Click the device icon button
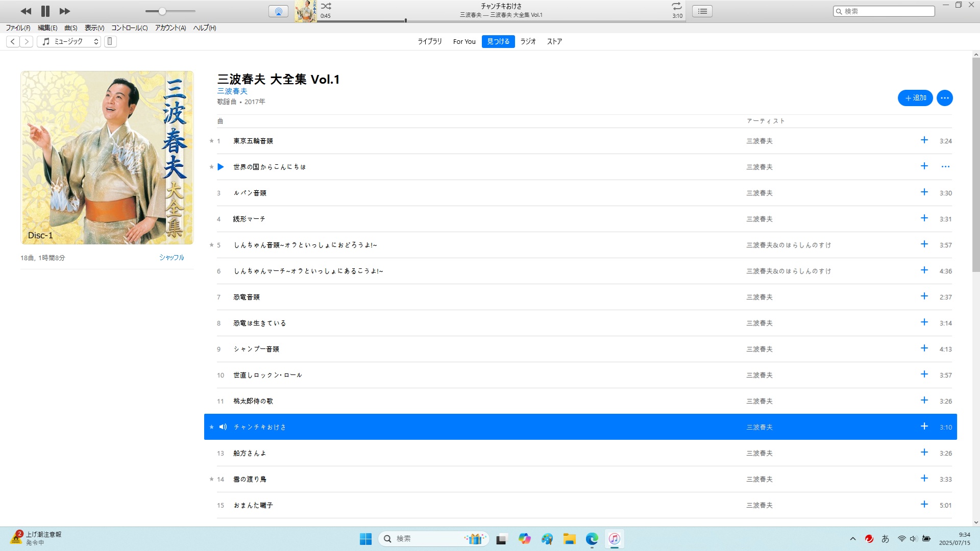980x551 pixels. pyautogui.click(x=110, y=42)
